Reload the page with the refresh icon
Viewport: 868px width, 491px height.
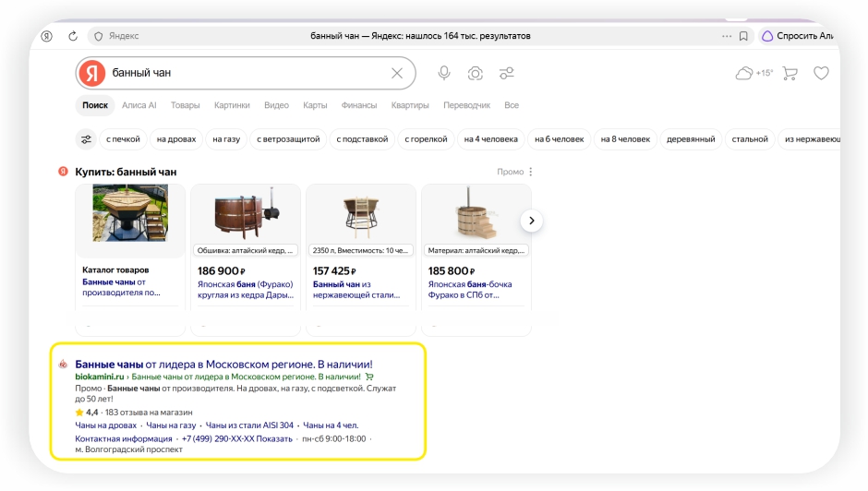[x=73, y=36]
